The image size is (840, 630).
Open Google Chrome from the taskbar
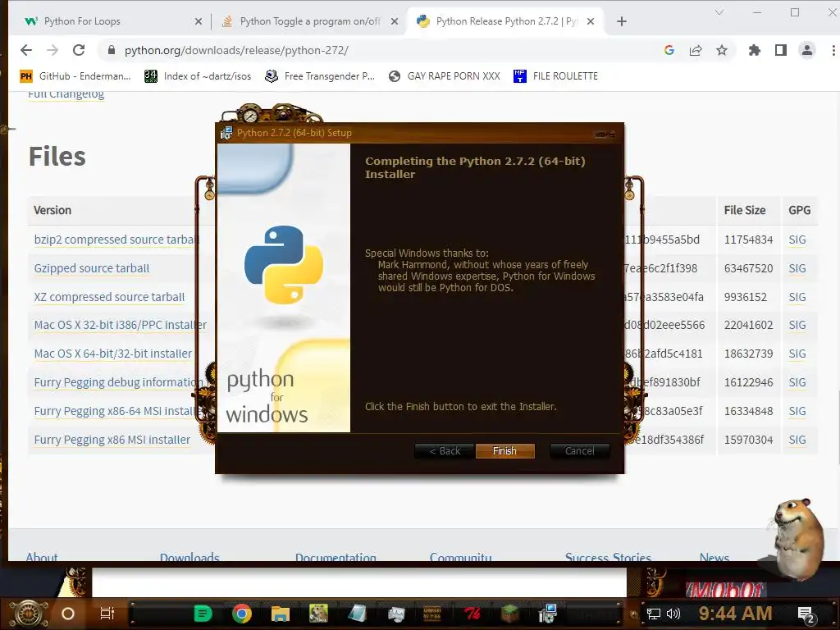(242, 614)
